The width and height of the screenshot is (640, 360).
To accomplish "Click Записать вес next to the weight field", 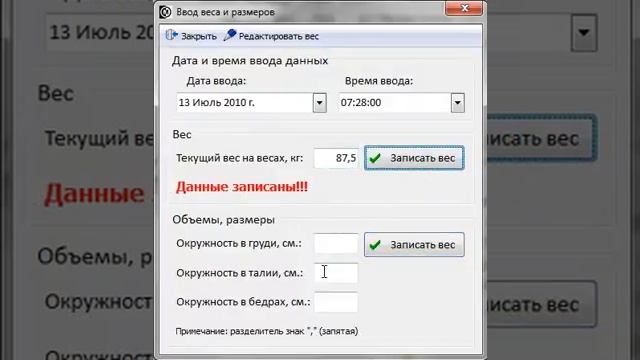I will [x=414, y=158].
